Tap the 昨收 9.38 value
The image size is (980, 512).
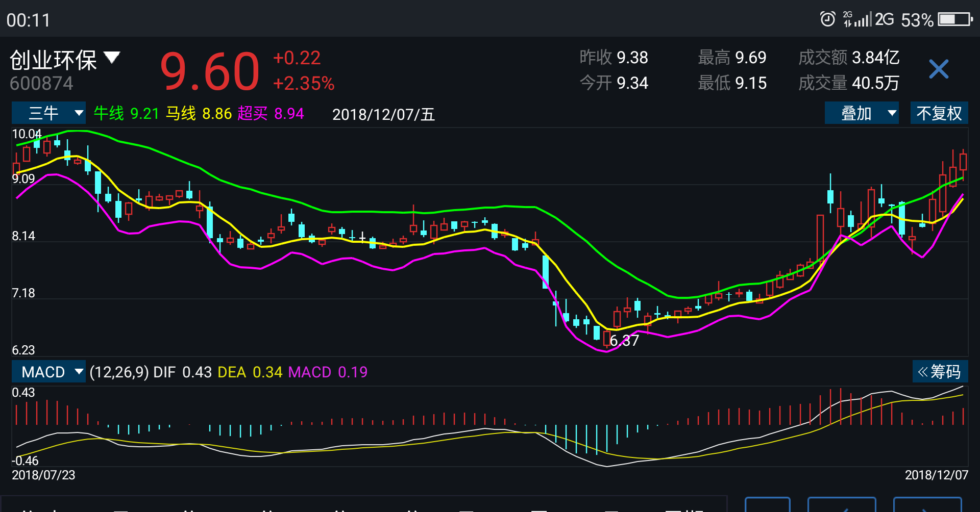point(614,58)
